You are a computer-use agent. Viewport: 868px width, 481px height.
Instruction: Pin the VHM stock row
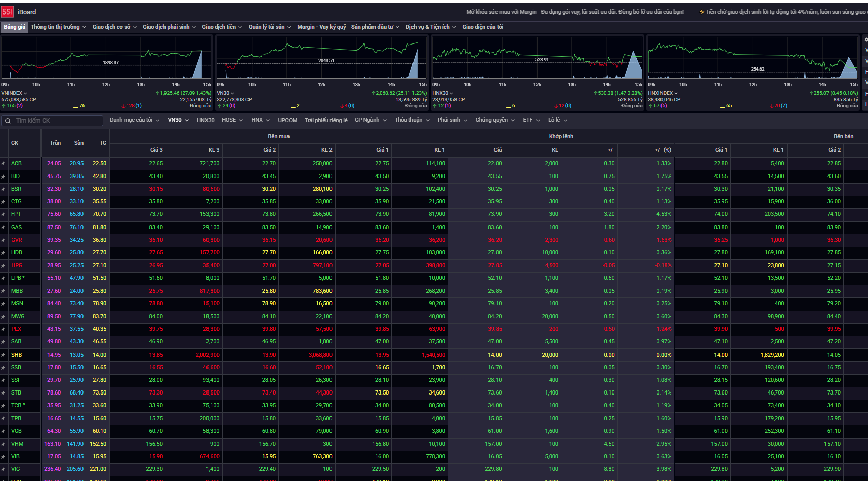coord(3,444)
